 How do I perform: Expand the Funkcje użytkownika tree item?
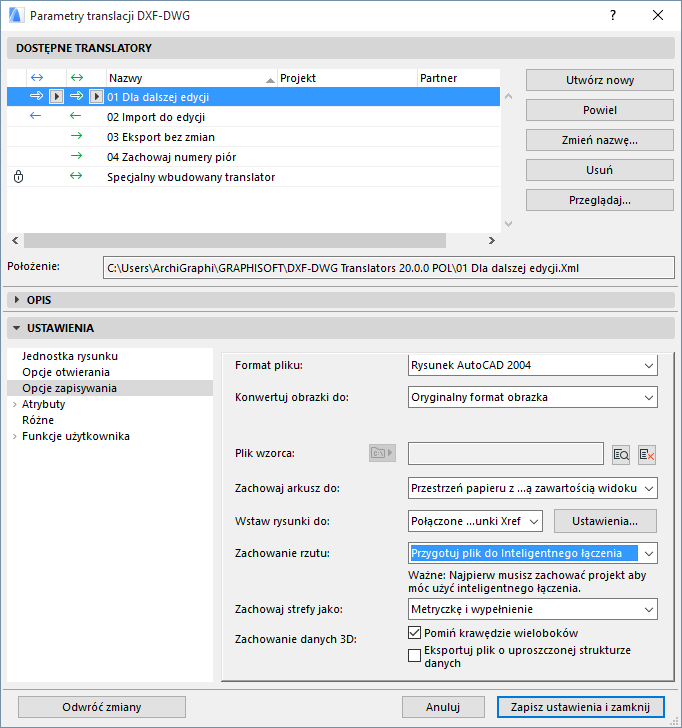[14, 436]
